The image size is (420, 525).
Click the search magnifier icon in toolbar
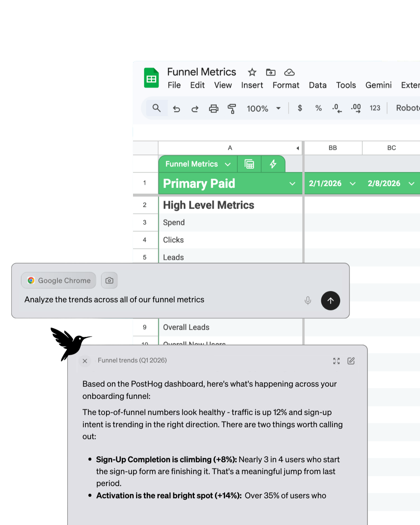(156, 108)
